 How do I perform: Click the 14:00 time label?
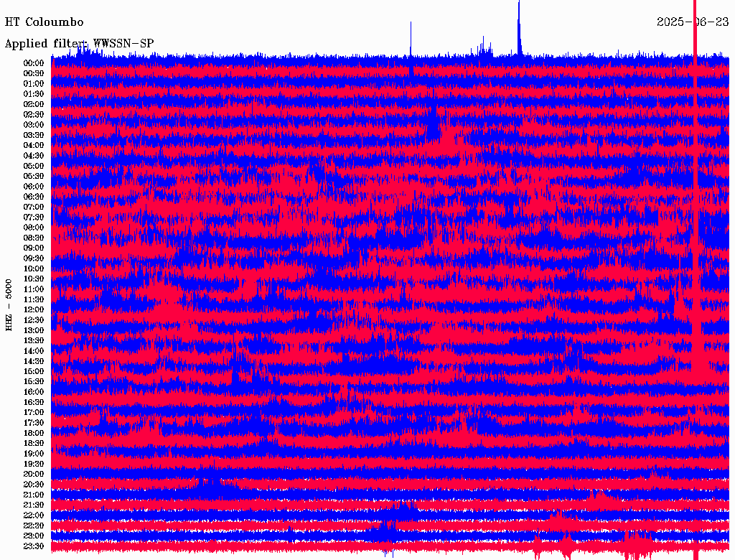34,351
